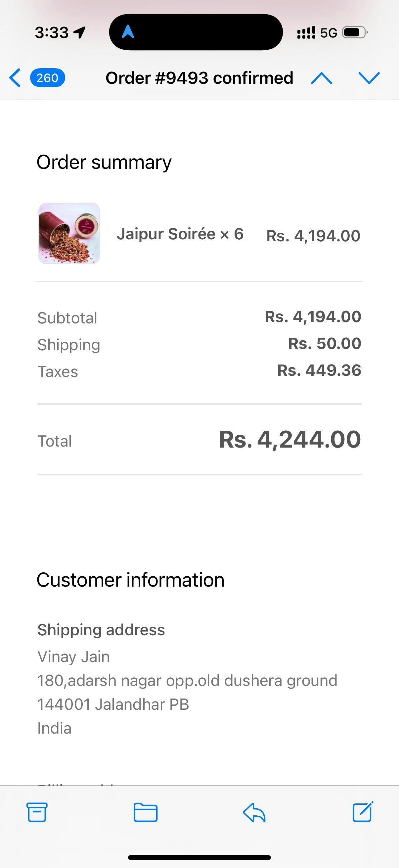
Task: Go to next email with down chevron
Action: coord(369,78)
